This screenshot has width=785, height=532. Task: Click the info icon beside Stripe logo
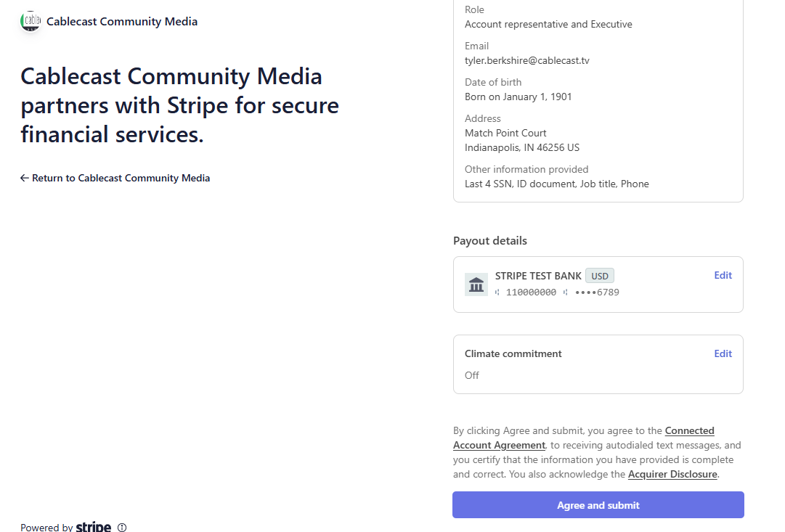point(122,527)
